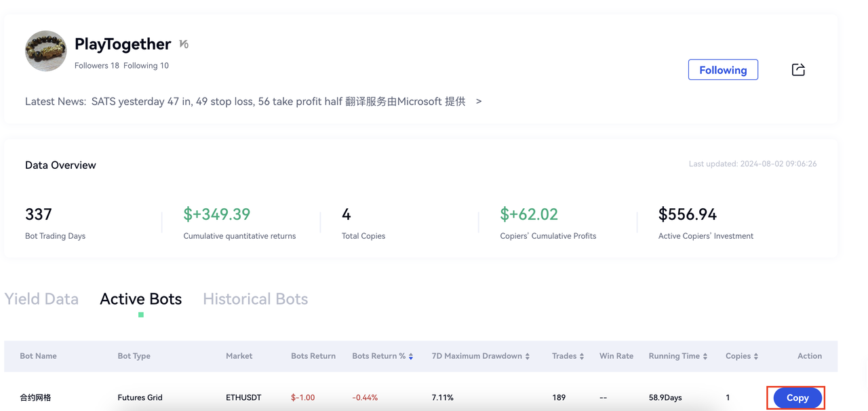
Task: Sort by 7D Maximum Drawdown arrows
Action: pyautogui.click(x=528, y=356)
